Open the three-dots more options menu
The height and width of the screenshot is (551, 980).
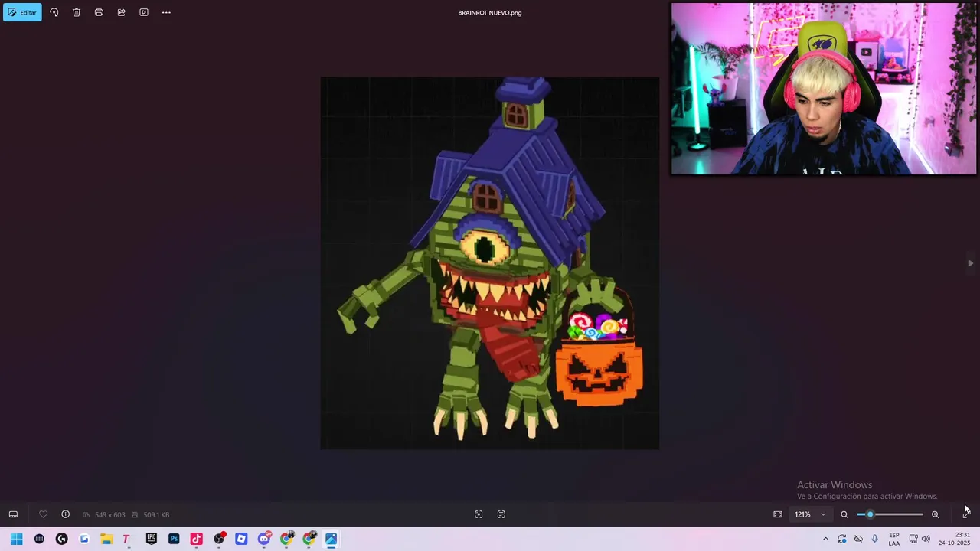coord(166,12)
